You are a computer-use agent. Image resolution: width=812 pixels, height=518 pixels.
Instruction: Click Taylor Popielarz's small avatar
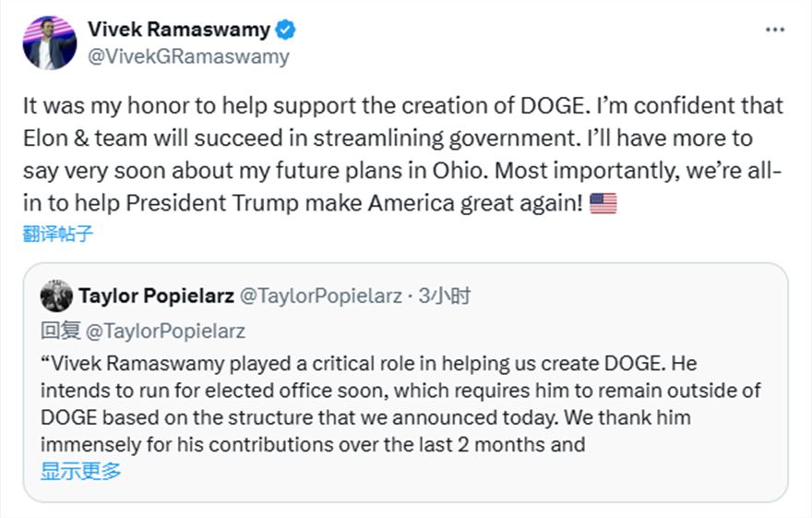click(56, 296)
